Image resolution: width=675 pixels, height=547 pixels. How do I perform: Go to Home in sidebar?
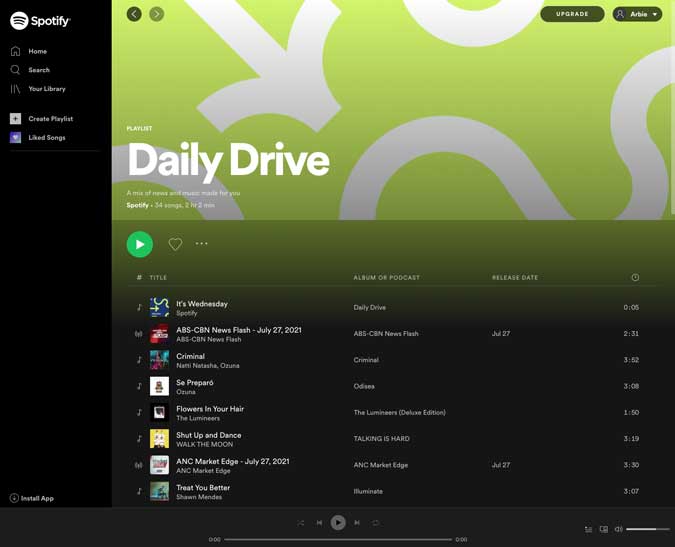[37, 51]
